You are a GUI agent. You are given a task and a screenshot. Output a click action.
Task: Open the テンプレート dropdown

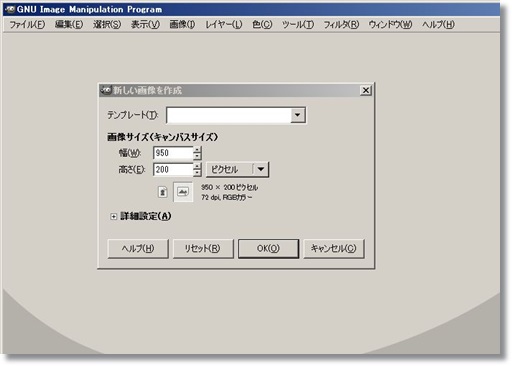click(297, 115)
